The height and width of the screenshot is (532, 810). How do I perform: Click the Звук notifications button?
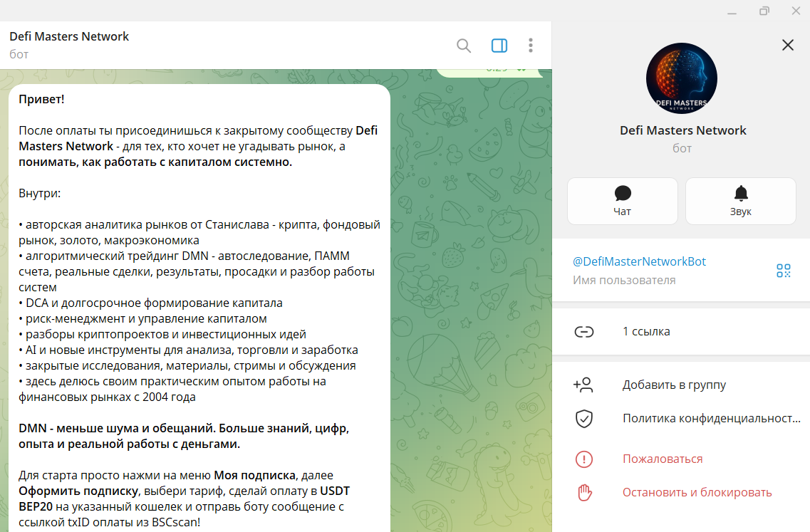[x=741, y=201]
